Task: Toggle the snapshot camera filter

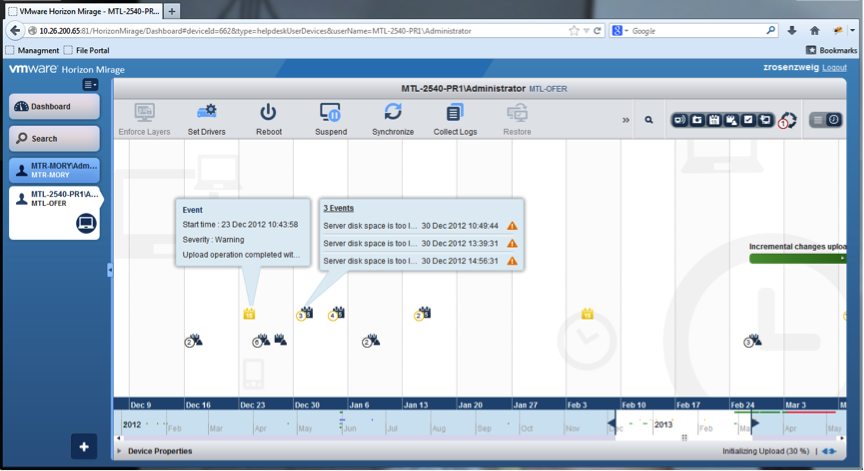Action: pos(697,120)
